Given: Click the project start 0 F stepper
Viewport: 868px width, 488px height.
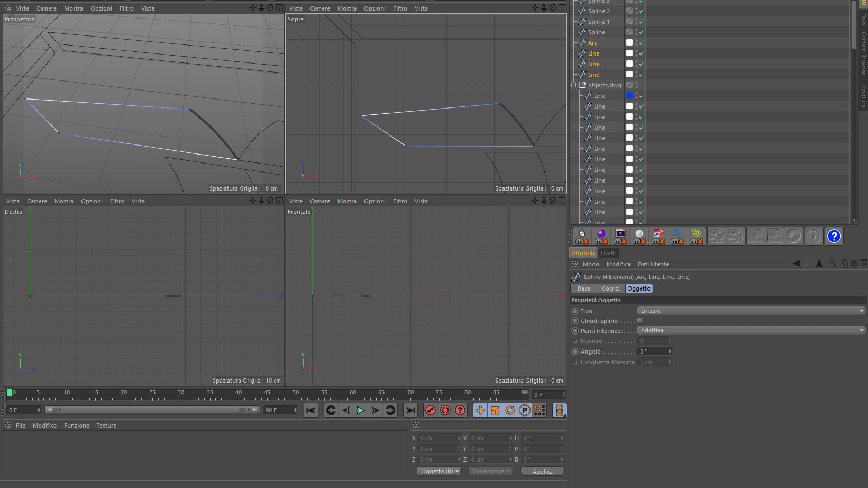Looking at the screenshot, I should point(39,410).
